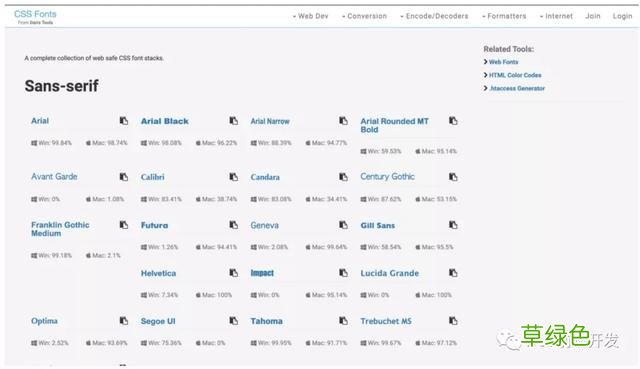
Task: Open the Century Gothic font link
Action: coord(387,177)
